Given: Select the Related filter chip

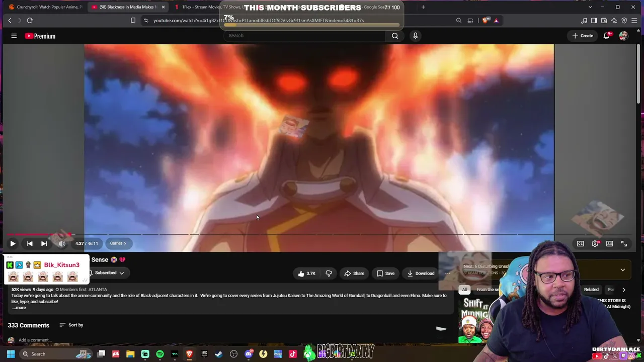Looking at the screenshot, I should tap(591, 290).
